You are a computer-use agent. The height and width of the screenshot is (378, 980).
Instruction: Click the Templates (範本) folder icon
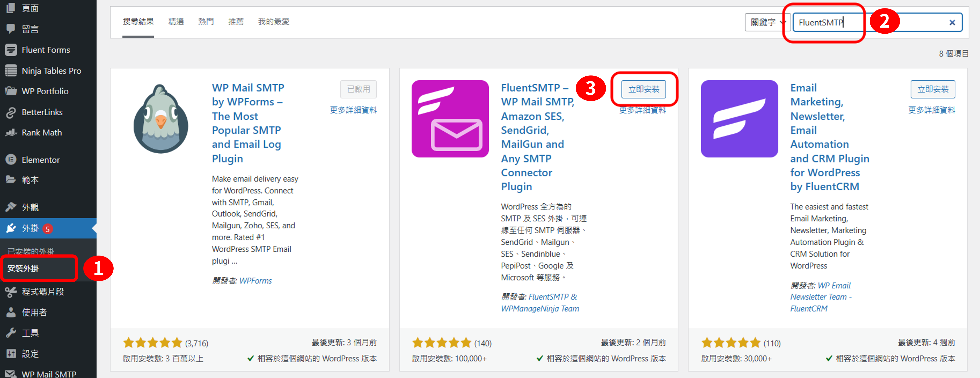[11, 180]
